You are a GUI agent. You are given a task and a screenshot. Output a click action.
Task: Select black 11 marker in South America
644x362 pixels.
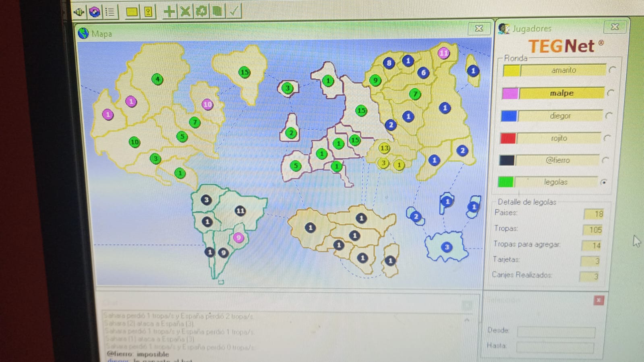click(x=240, y=211)
